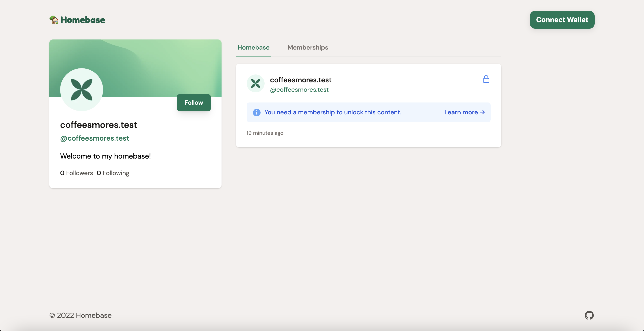View the 0 Following count
Screen dimensions: 644x331
pyautogui.click(x=113, y=173)
